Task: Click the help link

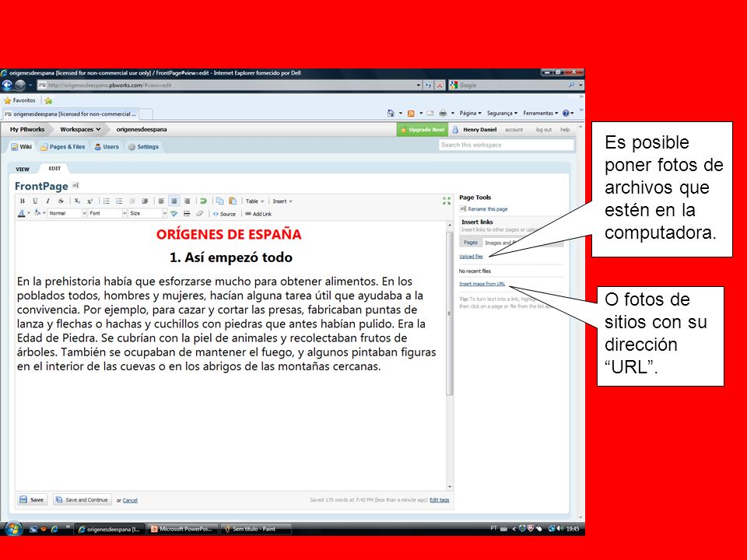Action: pyautogui.click(x=565, y=130)
